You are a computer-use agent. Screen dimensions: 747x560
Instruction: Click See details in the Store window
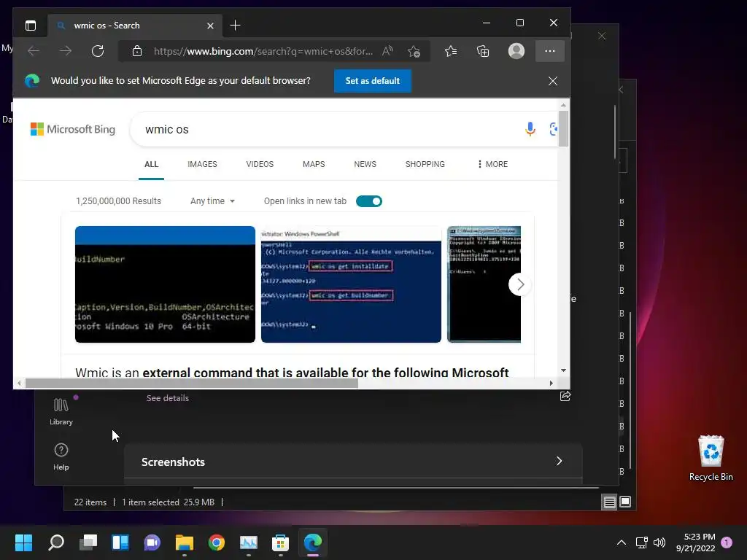[167, 398]
